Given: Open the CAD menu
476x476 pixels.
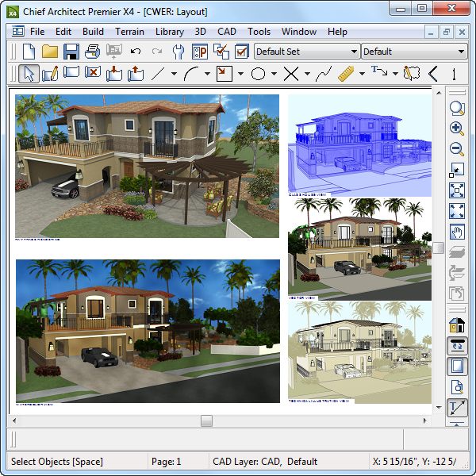Looking at the screenshot, I should click(x=227, y=32).
